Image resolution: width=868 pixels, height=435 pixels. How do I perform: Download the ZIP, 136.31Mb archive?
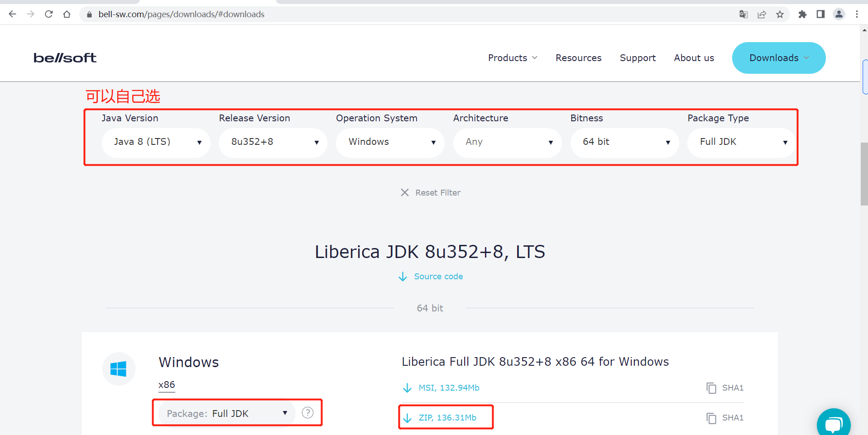[x=447, y=418]
